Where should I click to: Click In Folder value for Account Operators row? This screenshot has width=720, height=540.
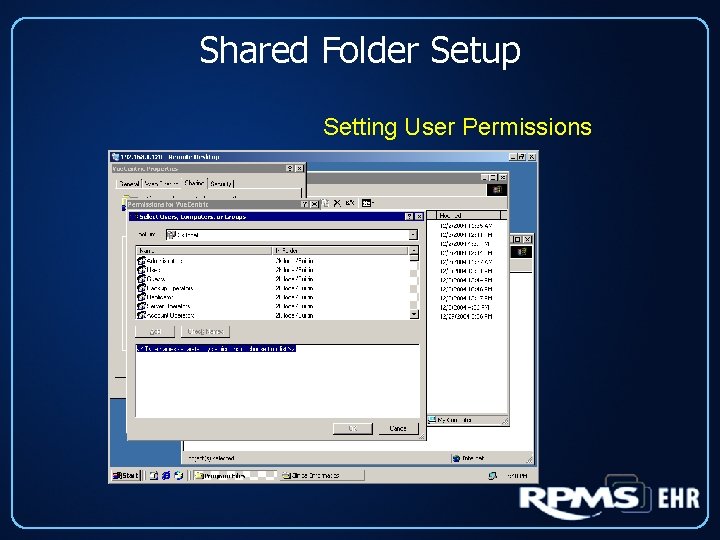[x=294, y=315]
